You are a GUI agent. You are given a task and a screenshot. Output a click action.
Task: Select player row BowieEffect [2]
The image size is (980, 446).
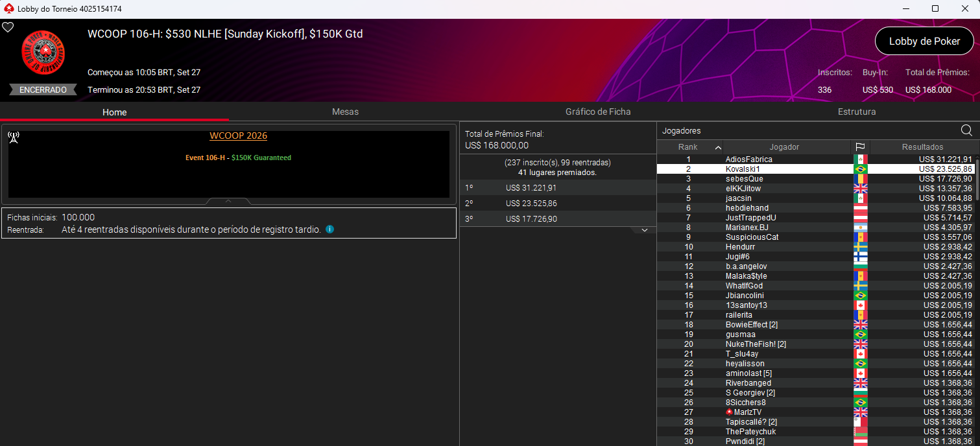(x=816, y=325)
